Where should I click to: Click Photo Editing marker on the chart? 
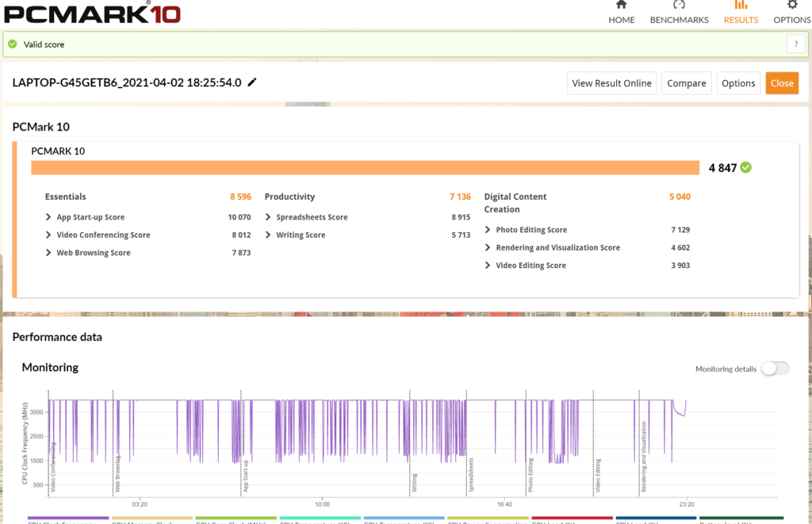(x=530, y=475)
